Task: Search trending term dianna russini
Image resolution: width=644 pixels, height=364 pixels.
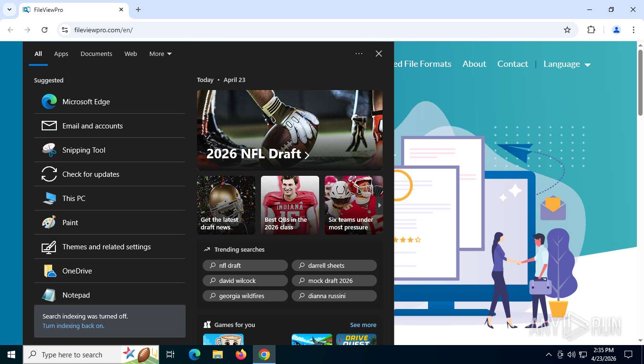Action: [334, 296]
